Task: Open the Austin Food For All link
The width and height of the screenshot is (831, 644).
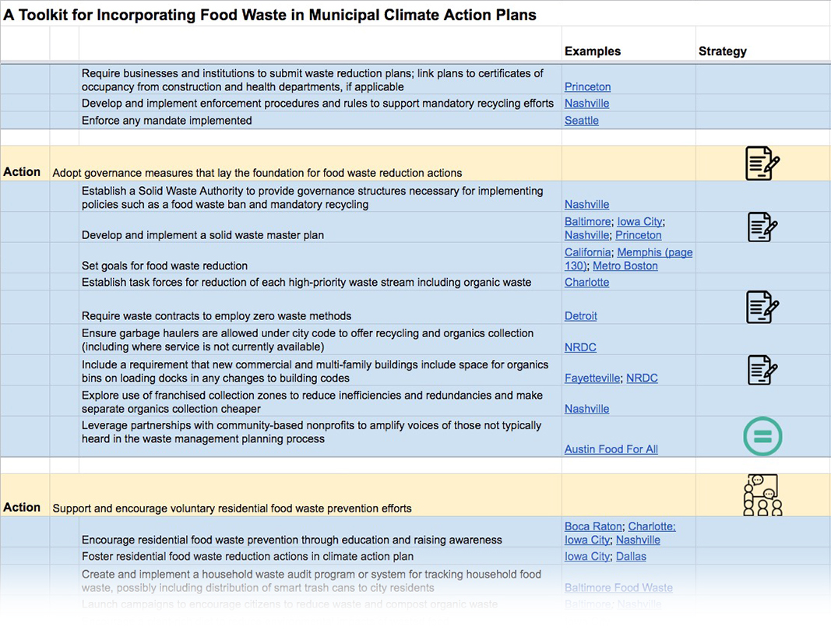Action: [611, 449]
